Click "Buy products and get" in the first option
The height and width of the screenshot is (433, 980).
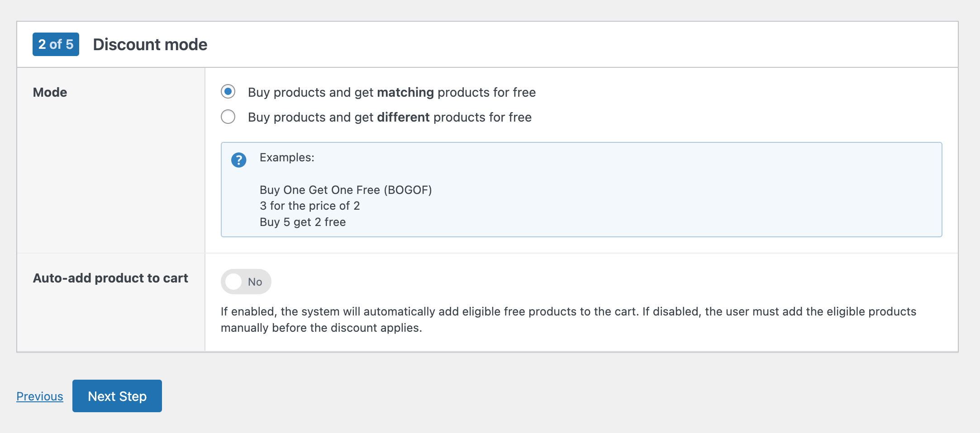[310, 92]
